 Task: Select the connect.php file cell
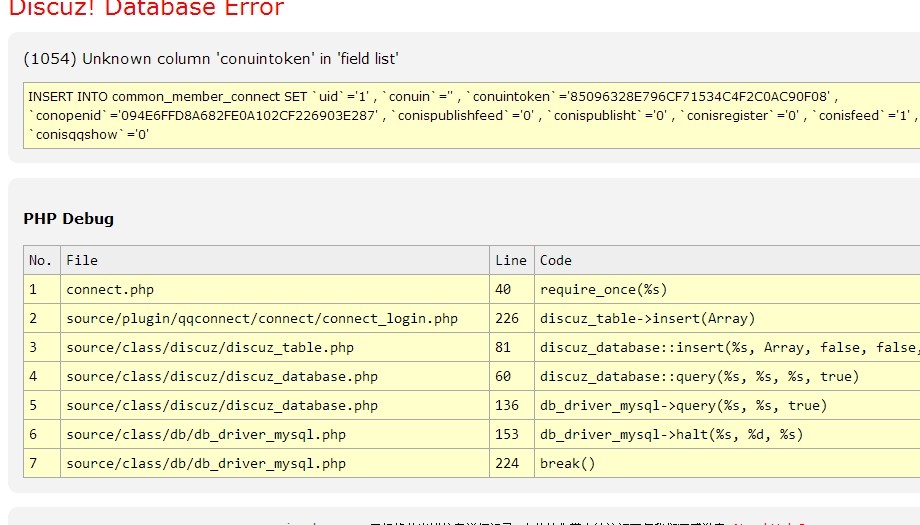click(110, 289)
